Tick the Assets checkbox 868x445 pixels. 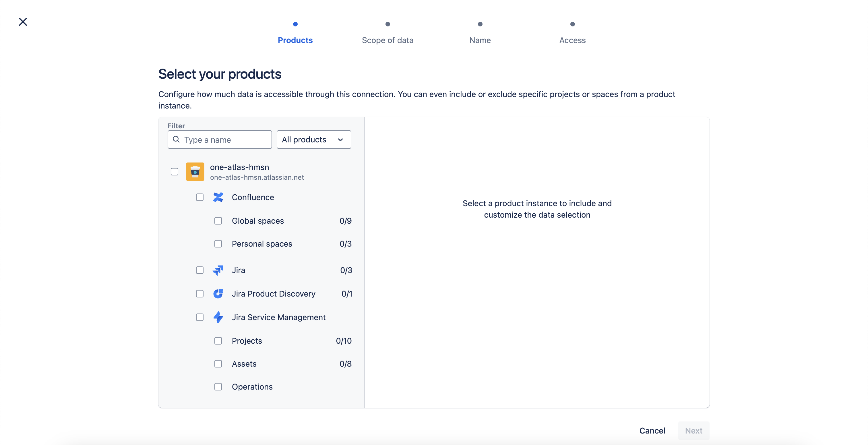pyautogui.click(x=218, y=364)
